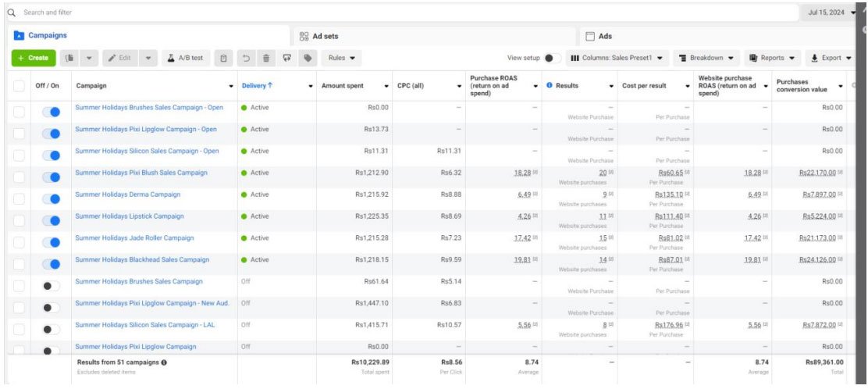Viewport: 868px width, 389px height.
Task: Open the Breakdown dropdown
Action: click(706, 58)
